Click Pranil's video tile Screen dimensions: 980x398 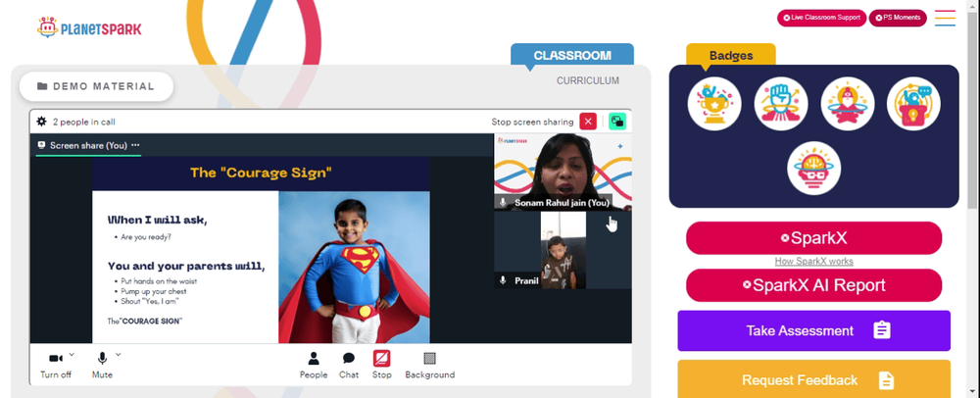563,251
